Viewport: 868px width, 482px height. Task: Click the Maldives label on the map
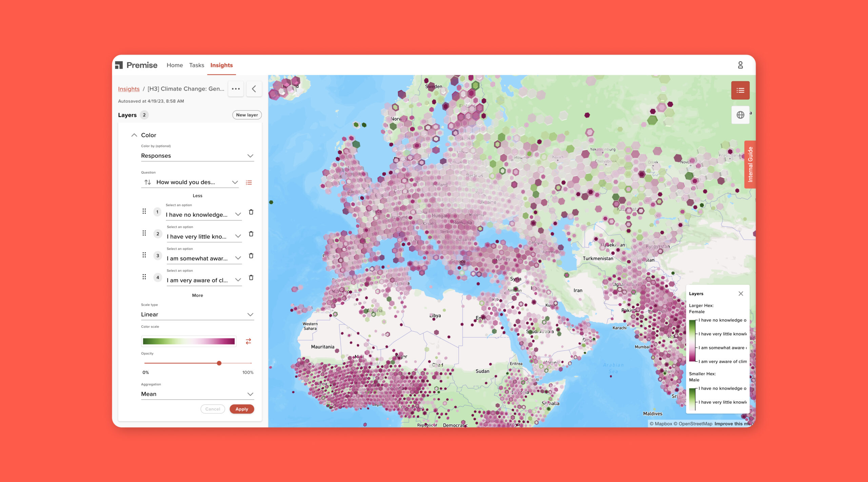652,413
